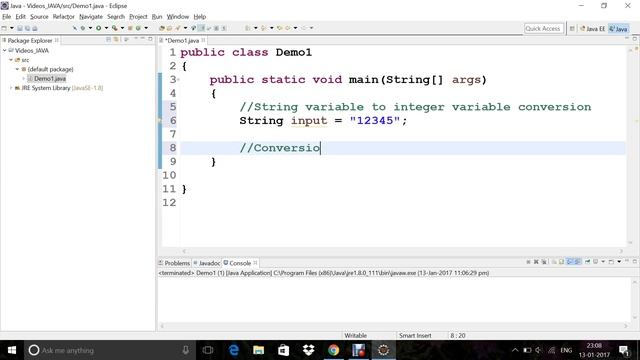Image resolution: width=640 pixels, height=360 pixels.
Task: Open the New file dropdown arrow
Action: coord(12,28)
